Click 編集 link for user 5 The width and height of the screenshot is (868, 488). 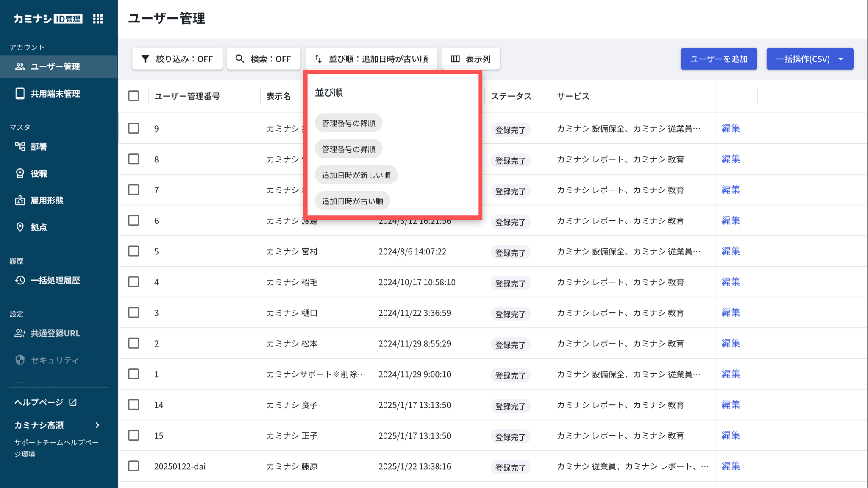(731, 251)
